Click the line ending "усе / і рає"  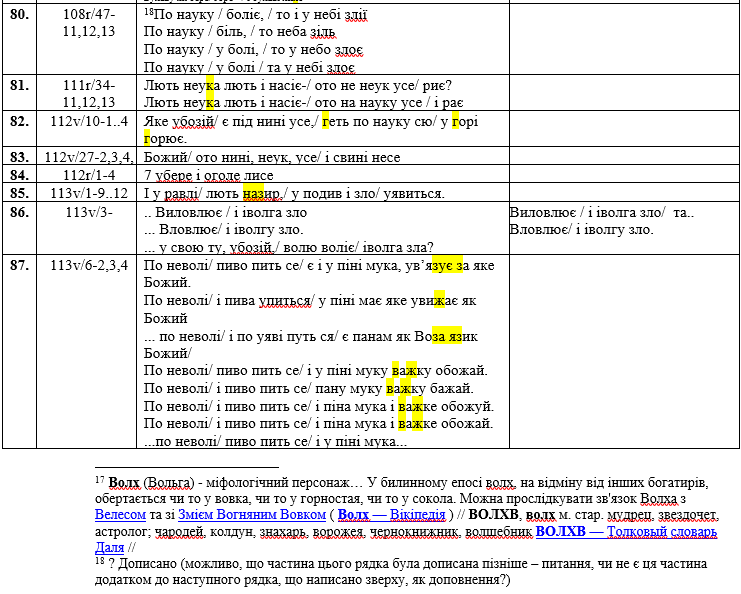pos(303,103)
